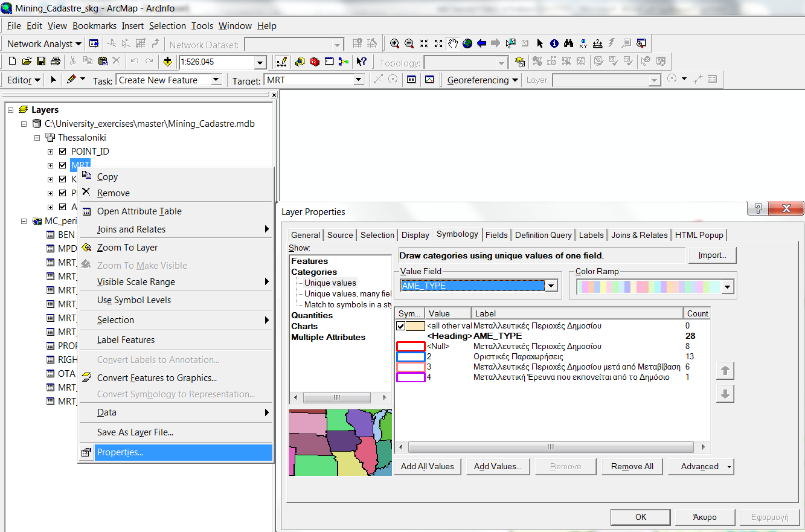Click the OK button

click(641, 517)
